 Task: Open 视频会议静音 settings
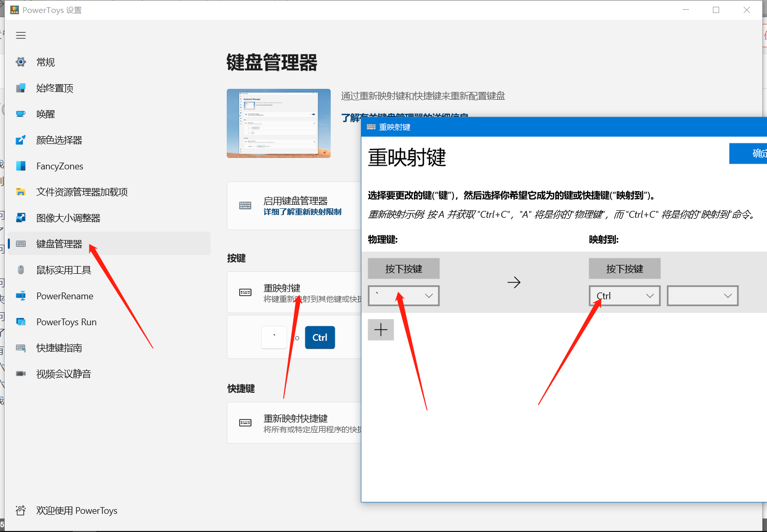[x=109, y=374]
